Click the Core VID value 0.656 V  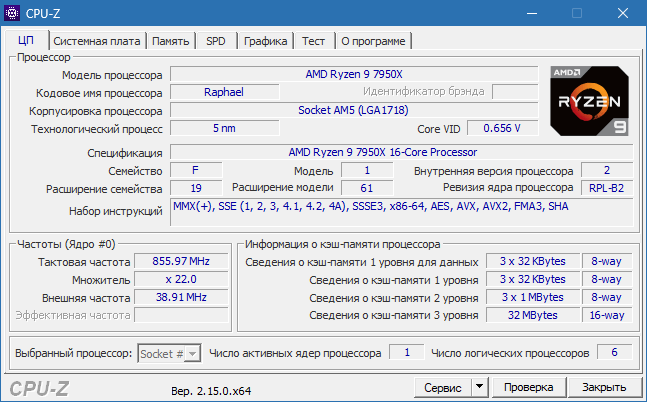coord(502,128)
